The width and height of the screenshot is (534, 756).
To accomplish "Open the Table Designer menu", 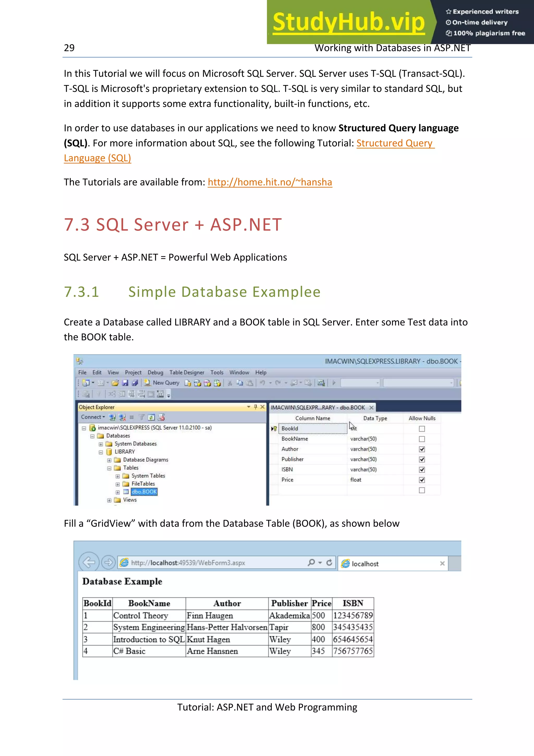I will [x=187, y=373].
